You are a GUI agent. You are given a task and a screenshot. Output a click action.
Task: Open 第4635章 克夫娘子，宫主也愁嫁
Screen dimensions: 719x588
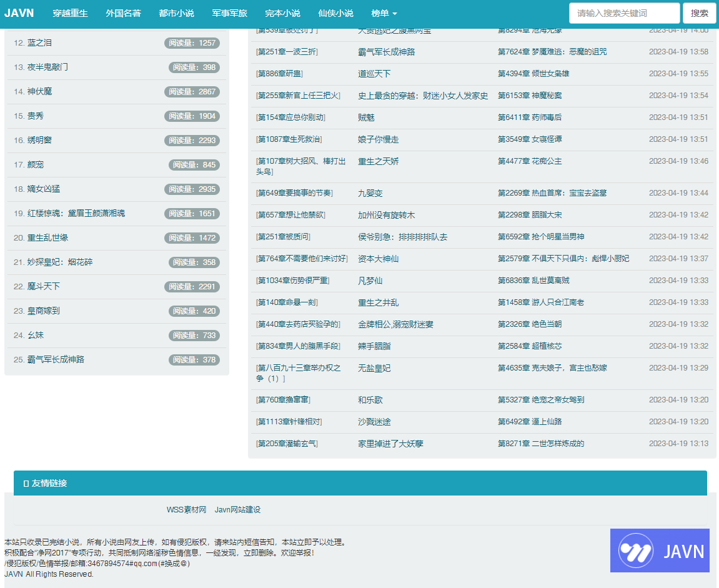tap(553, 368)
